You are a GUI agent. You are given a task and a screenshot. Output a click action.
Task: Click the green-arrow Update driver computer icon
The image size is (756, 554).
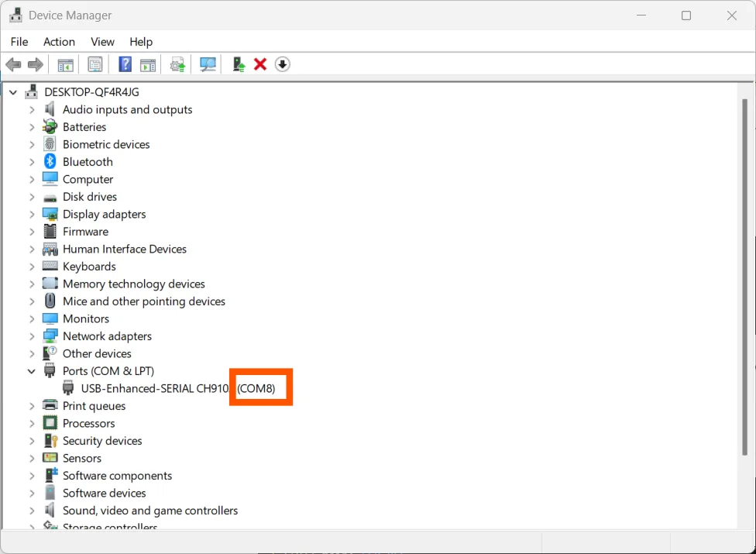point(239,64)
